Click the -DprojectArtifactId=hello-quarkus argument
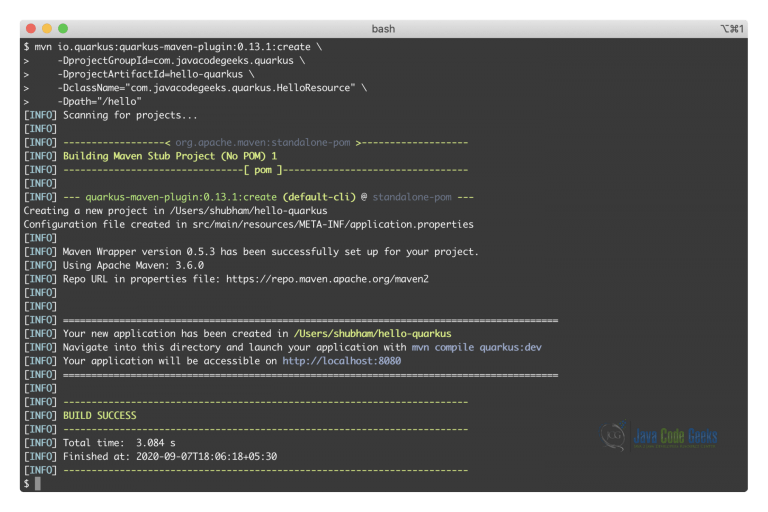 click(x=150, y=74)
